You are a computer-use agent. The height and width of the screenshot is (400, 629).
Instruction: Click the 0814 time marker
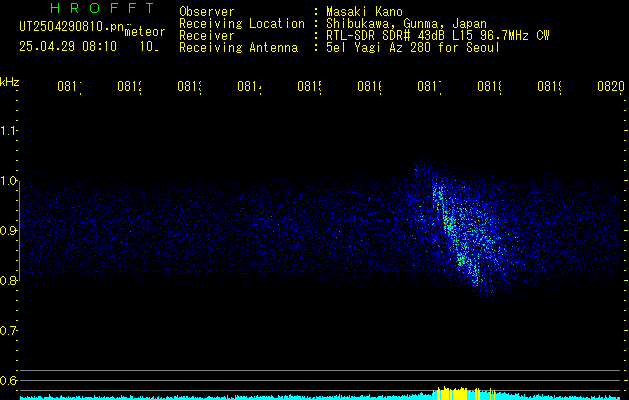pyautogui.click(x=250, y=86)
